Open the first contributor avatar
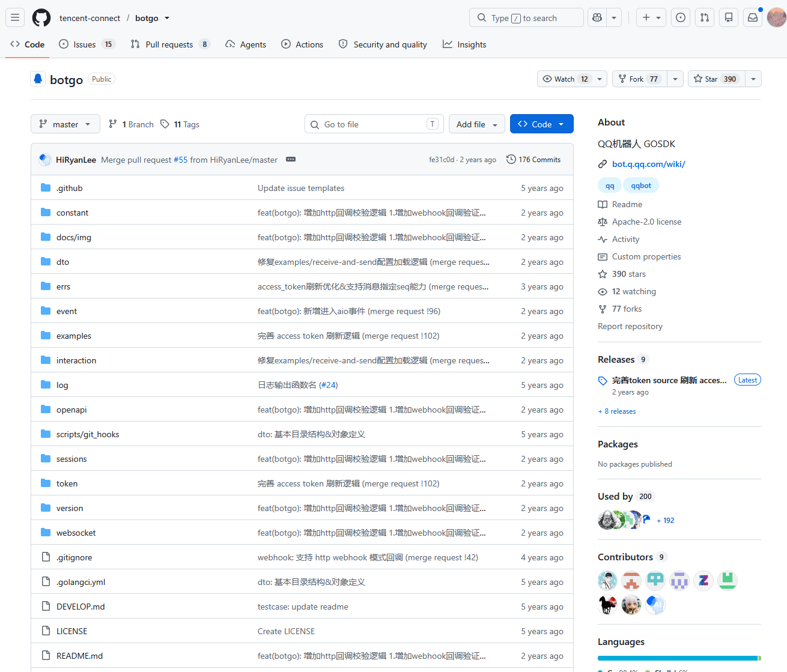Screen dimensions: 787x672 (607, 581)
